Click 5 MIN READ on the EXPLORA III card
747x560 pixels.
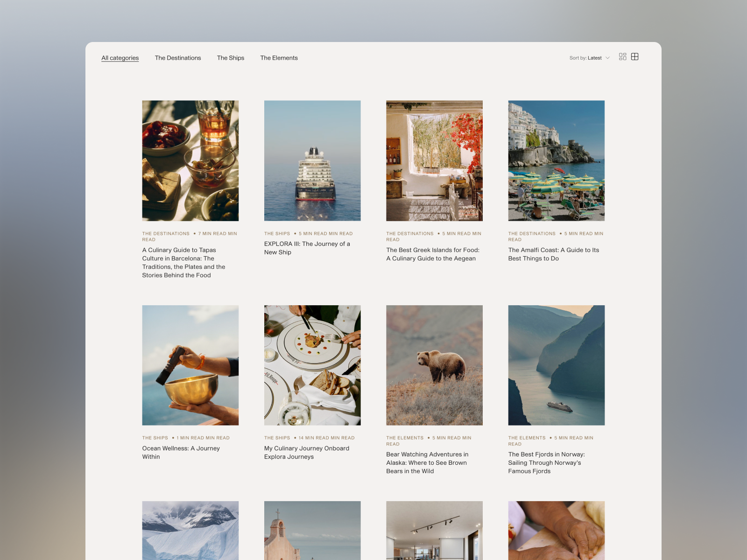(313, 234)
